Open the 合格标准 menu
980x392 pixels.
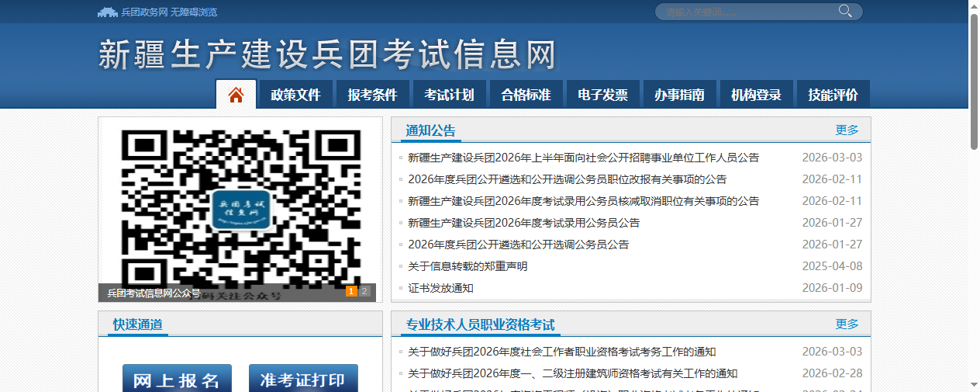click(526, 95)
